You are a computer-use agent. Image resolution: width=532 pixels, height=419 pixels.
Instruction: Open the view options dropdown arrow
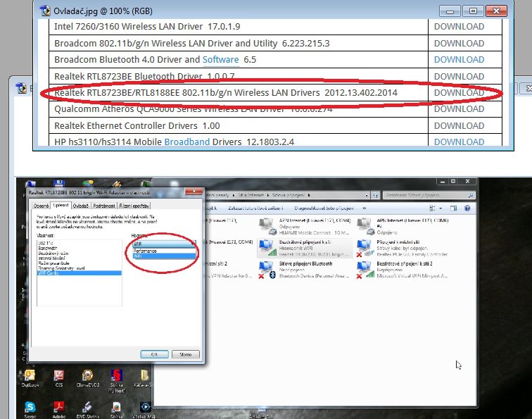click(x=441, y=208)
